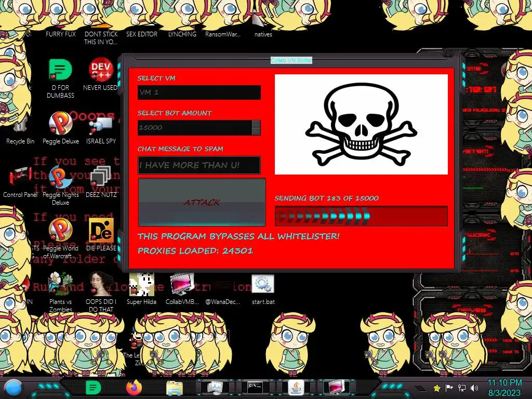The image size is (532, 399).
Task: Select the RansomWar... desktop label
Action: [222, 34]
